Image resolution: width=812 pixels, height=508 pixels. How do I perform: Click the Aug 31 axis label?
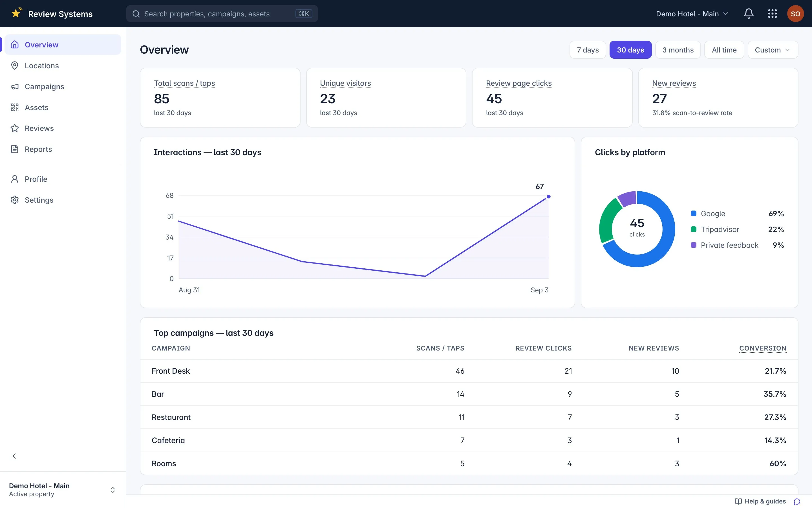coord(189,290)
